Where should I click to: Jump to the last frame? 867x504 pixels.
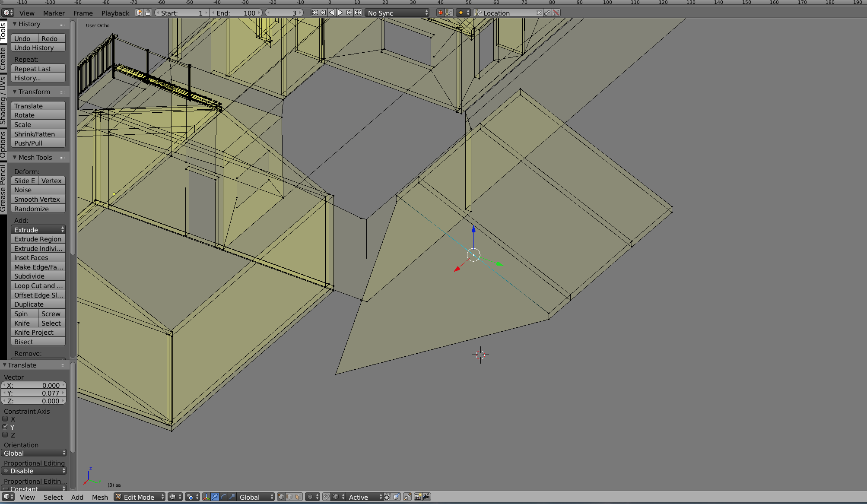(358, 13)
